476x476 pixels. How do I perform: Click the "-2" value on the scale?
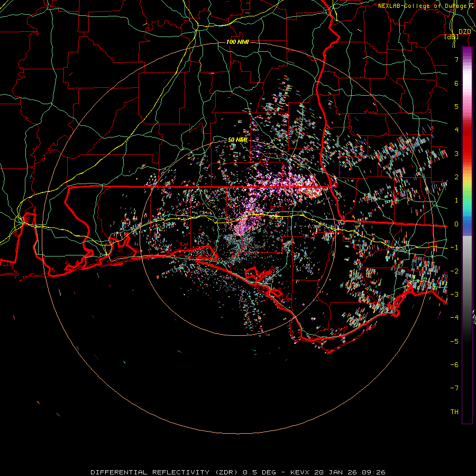(x=454, y=271)
